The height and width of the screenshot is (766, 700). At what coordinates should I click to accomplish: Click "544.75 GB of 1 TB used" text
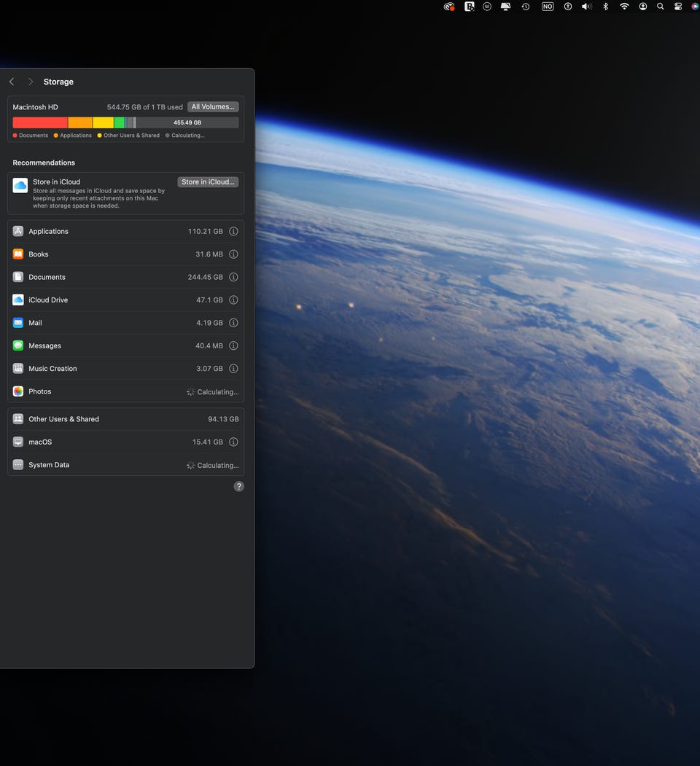click(144, 107)
